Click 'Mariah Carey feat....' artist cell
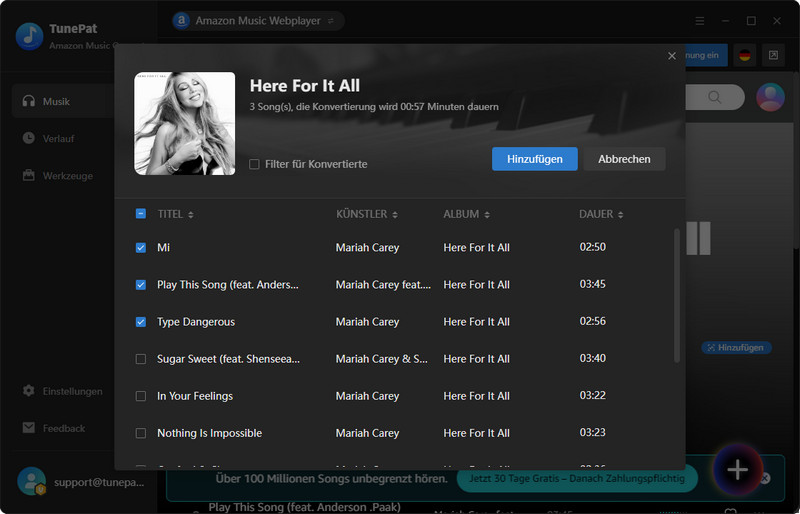Screen dimensions: 800x514 click(x=383, y=284)
